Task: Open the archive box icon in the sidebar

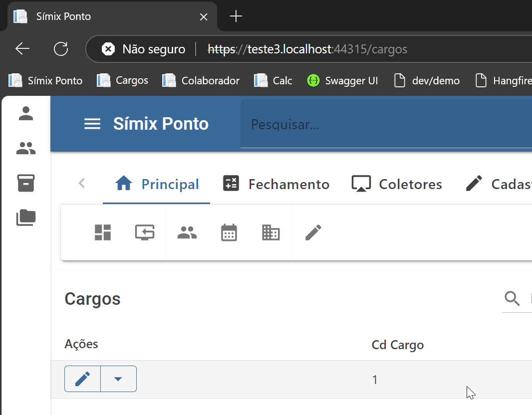Action: (26, 183)
